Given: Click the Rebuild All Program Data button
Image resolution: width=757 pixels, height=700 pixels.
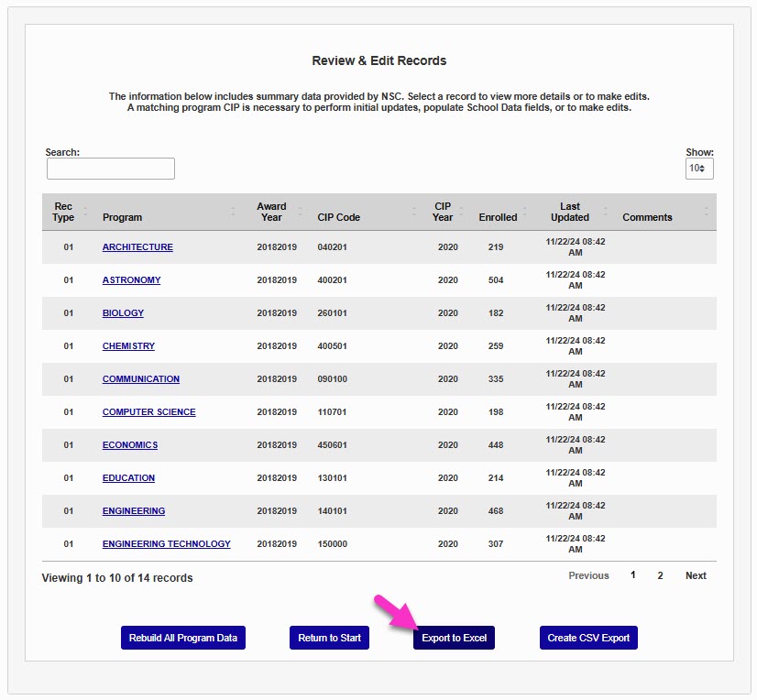Looking at the screenshot, I should click(183, 638).
